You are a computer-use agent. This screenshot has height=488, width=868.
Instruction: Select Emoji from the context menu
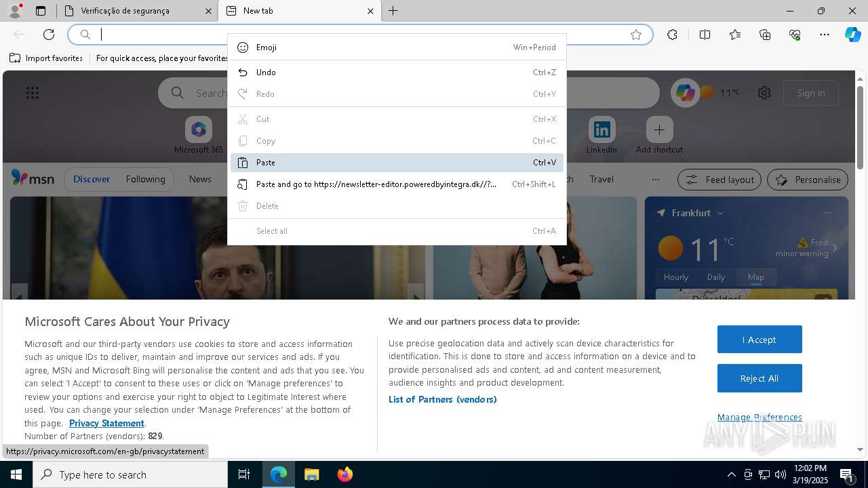pos(397,47)
